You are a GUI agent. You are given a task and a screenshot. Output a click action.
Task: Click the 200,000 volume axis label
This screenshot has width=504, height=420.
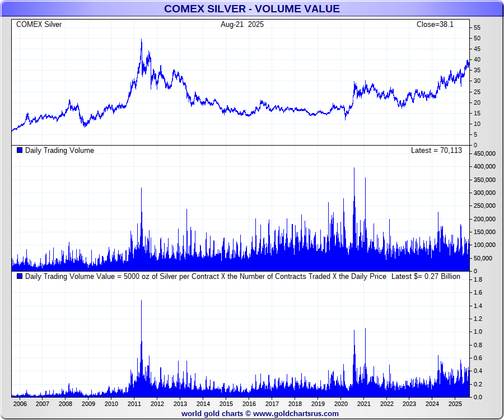point(484,219)
